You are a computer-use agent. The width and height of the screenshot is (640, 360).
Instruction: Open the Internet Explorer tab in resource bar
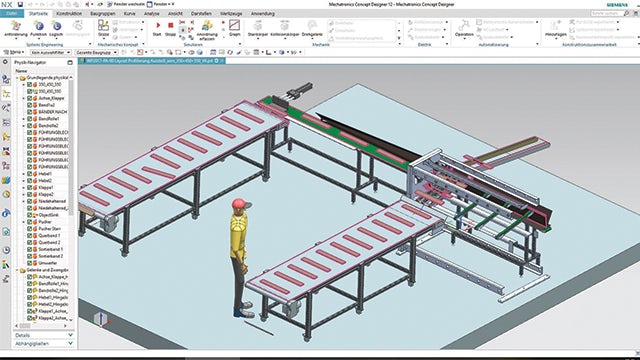(x=6, y=213)
